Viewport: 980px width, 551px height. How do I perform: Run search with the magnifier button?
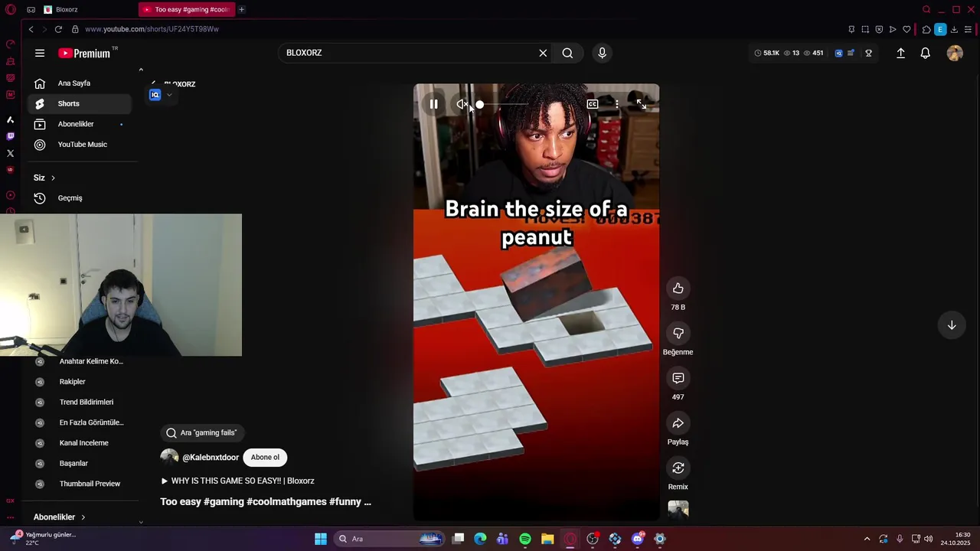[x=567, y=53]
